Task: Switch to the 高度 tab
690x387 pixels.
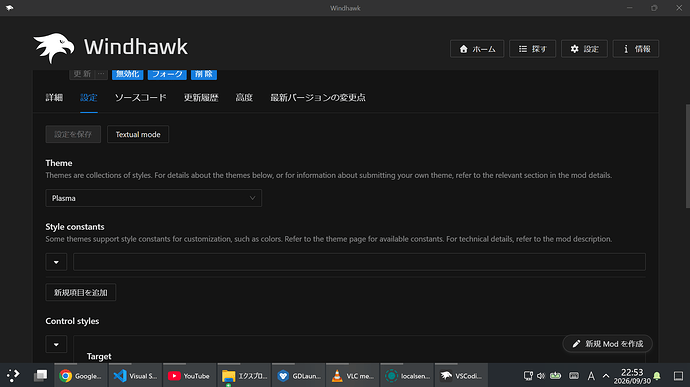Action: 244,98
